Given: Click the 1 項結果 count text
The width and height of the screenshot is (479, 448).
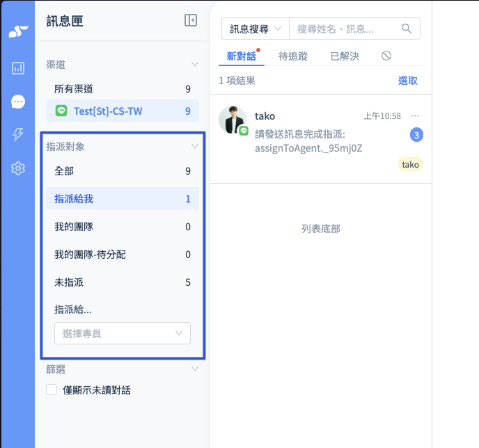Looking at the screenshot, I should (x=237, y=81).
